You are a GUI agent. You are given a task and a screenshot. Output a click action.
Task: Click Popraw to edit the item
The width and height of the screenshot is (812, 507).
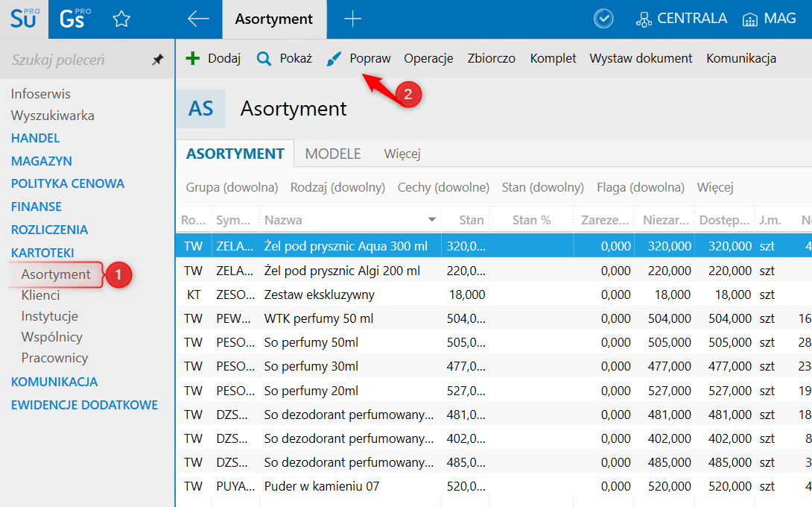click(x=359, y=58)
